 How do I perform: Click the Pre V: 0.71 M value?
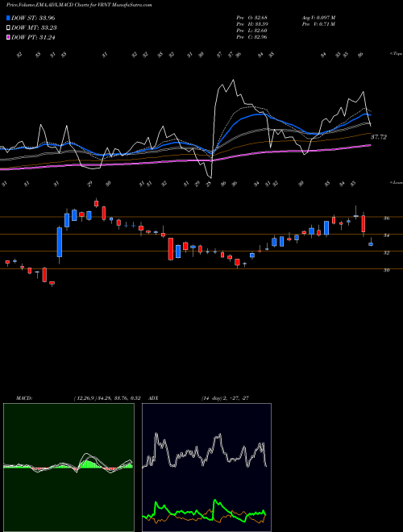tap(318, 24)
